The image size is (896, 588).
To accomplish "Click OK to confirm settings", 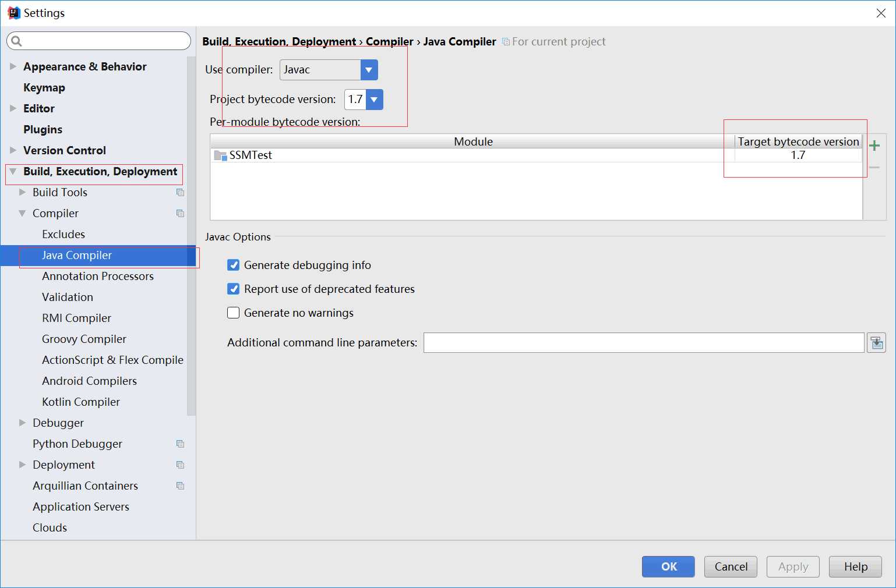I will coord(668,566).
